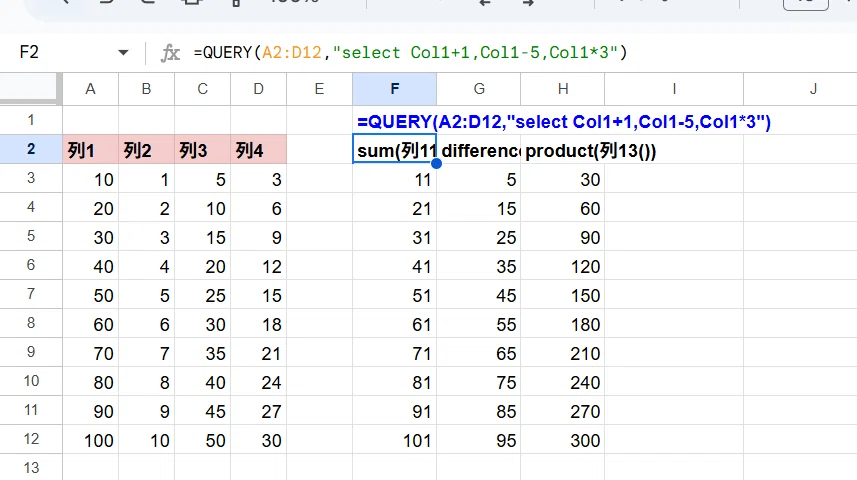857x480 pixels.
Task: Select row header 1
Action: (x=31, y=120)
